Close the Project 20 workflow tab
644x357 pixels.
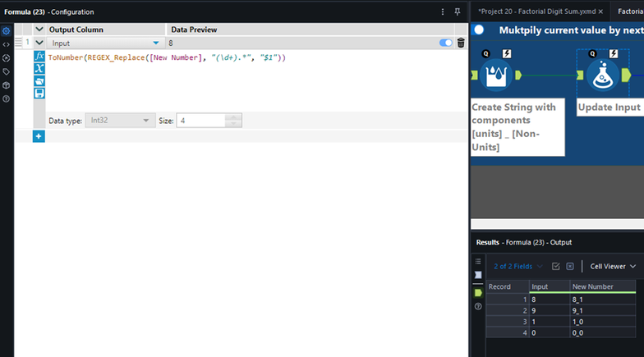(600, 11)
